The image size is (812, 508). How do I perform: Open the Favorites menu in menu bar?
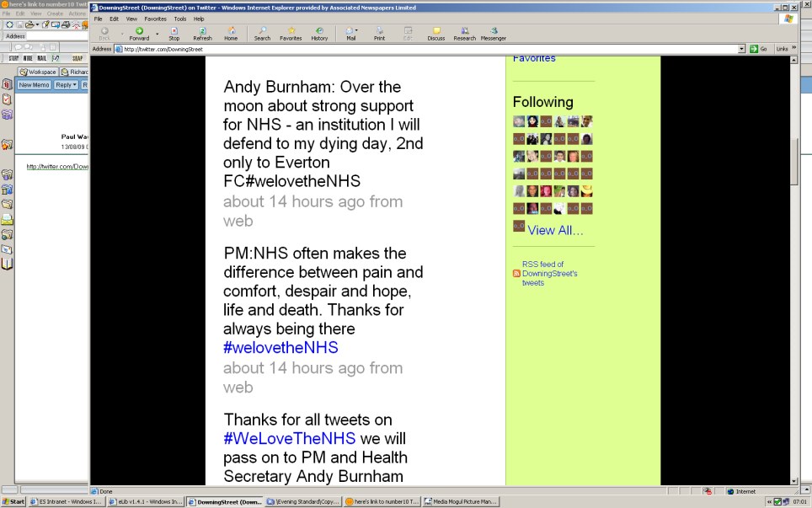click(155, 19)
